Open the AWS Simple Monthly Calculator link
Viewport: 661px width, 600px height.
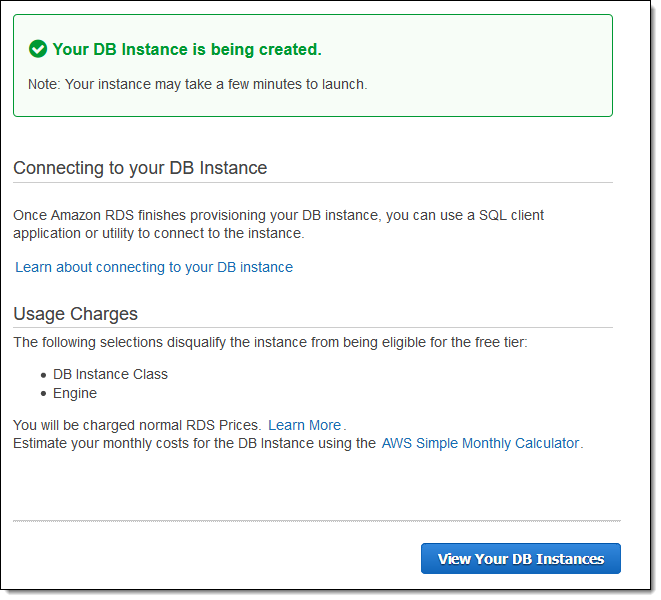coord(480,443)
